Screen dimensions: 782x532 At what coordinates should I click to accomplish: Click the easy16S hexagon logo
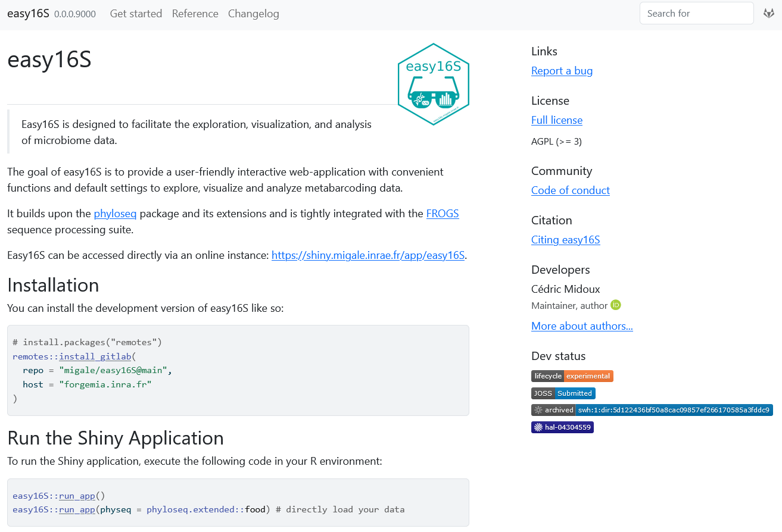pos(433,84)
